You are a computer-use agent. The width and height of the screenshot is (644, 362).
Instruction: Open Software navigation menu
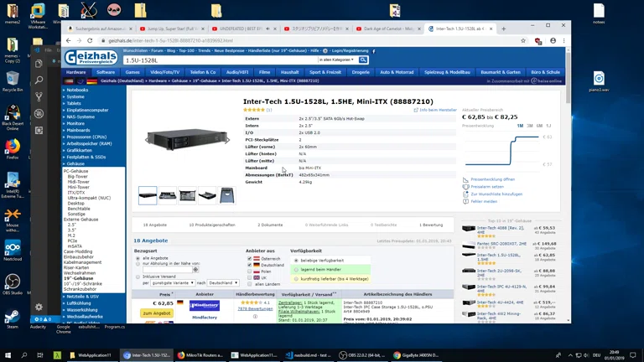[x=106, y=72]
